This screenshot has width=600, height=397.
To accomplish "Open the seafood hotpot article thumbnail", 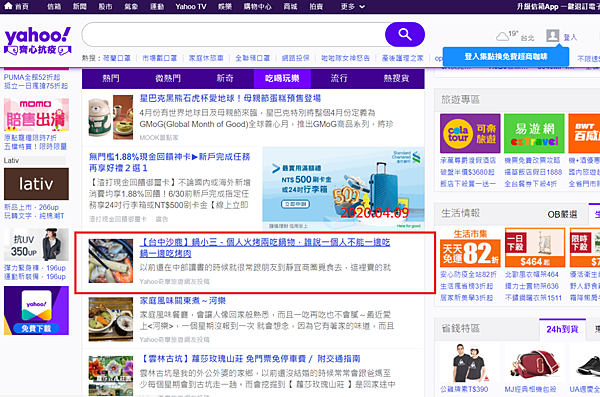I will 111,261.
